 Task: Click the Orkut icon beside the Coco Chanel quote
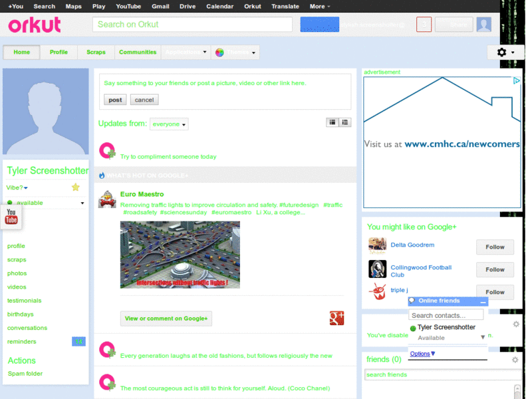click(x=107, y=382)
